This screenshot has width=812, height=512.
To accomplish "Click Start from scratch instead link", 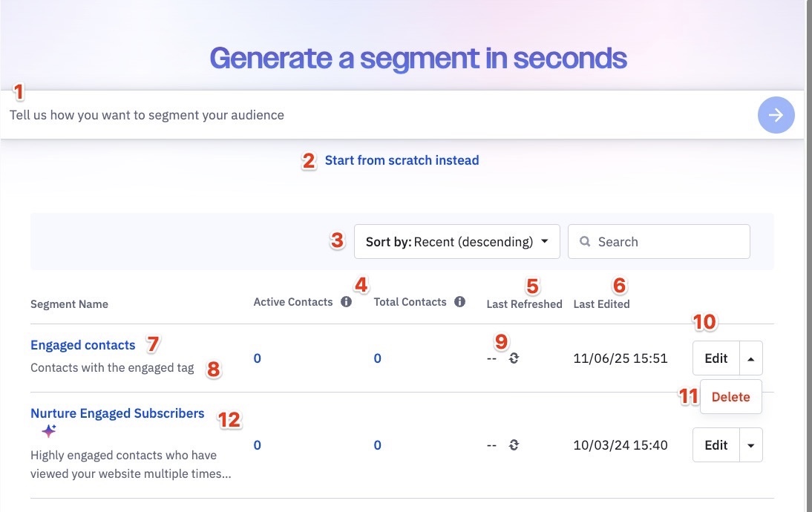I will pyautogui.click(x=402, y=160).
